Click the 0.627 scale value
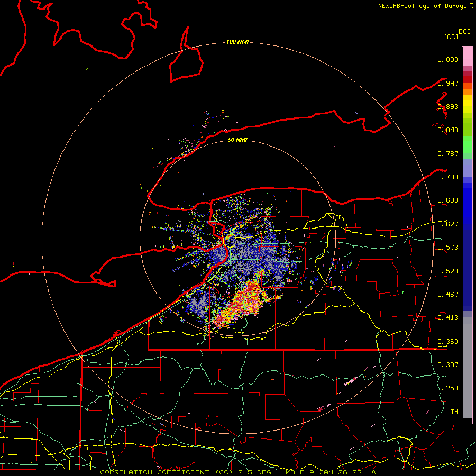Viewport: 476px width, 476px height. click(x=448, y=224)
